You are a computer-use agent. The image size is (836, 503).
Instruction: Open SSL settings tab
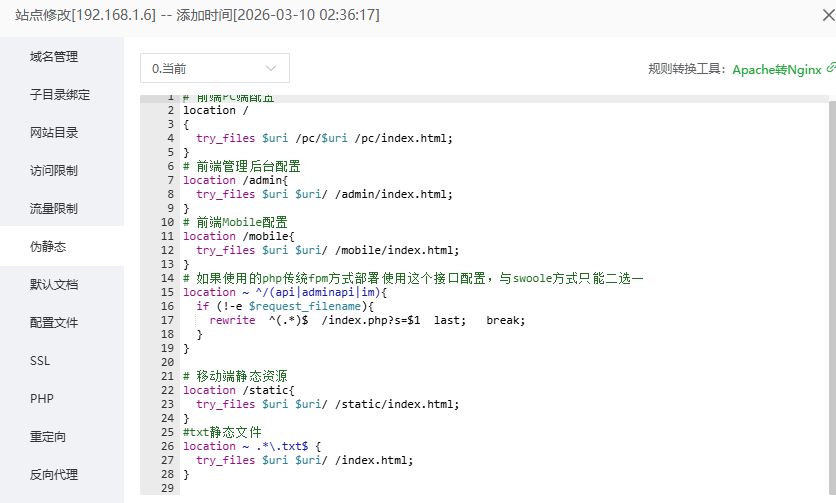[x=40, y=361]
